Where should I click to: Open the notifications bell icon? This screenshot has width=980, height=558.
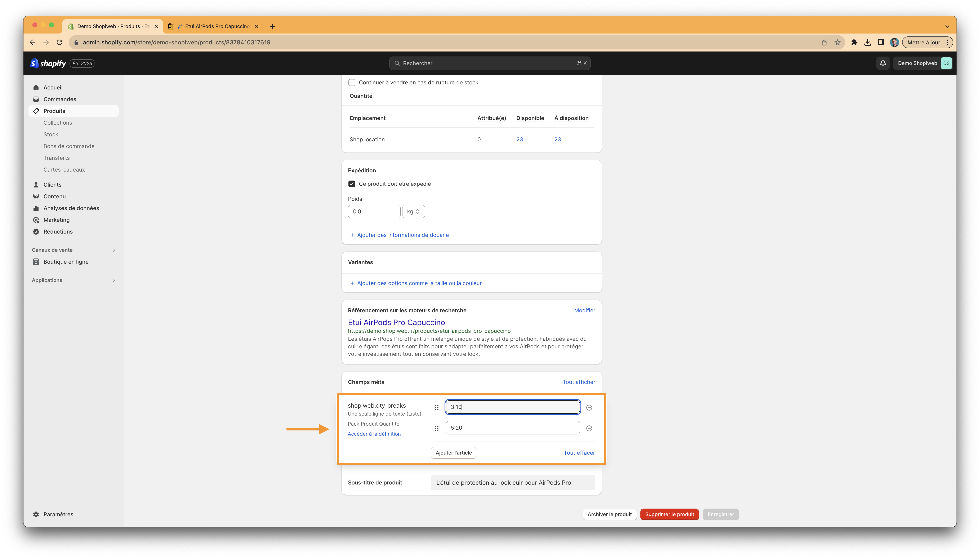(x=883, y=63)
